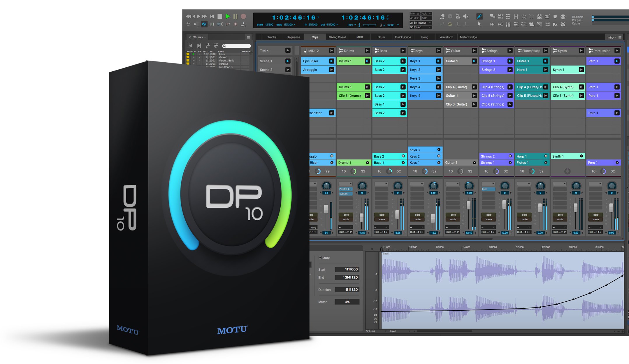Select the Clips tab in sequence view
The width and height of the screenshot is (629, 364).
(314, 37)
